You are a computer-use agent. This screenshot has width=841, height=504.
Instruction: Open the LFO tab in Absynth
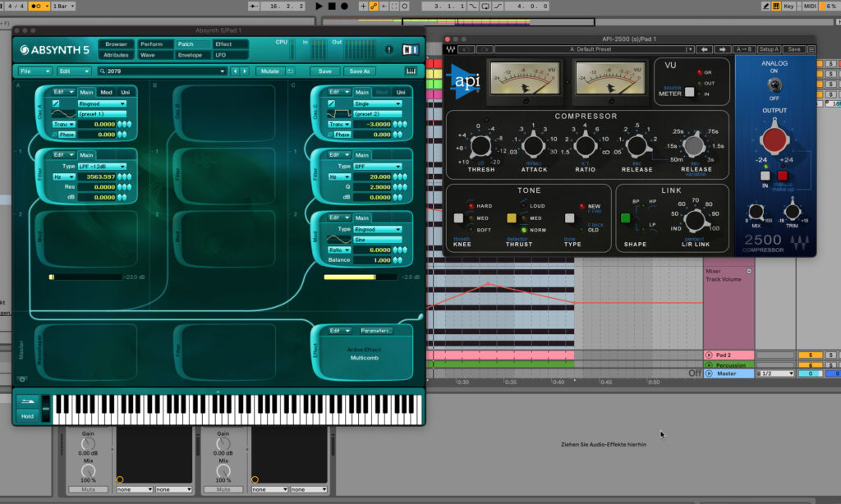[x=221, y=55]
